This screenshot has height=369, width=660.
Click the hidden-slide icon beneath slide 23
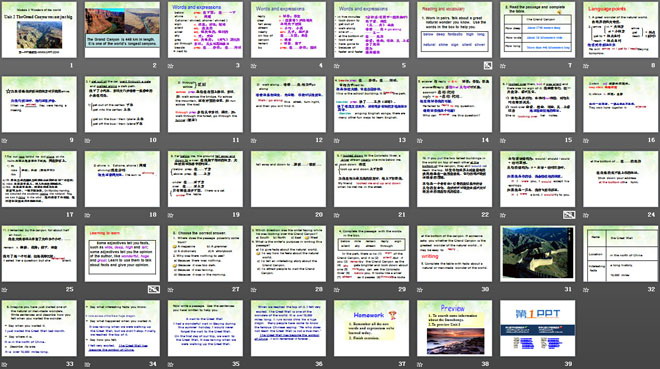coord(569,215)
